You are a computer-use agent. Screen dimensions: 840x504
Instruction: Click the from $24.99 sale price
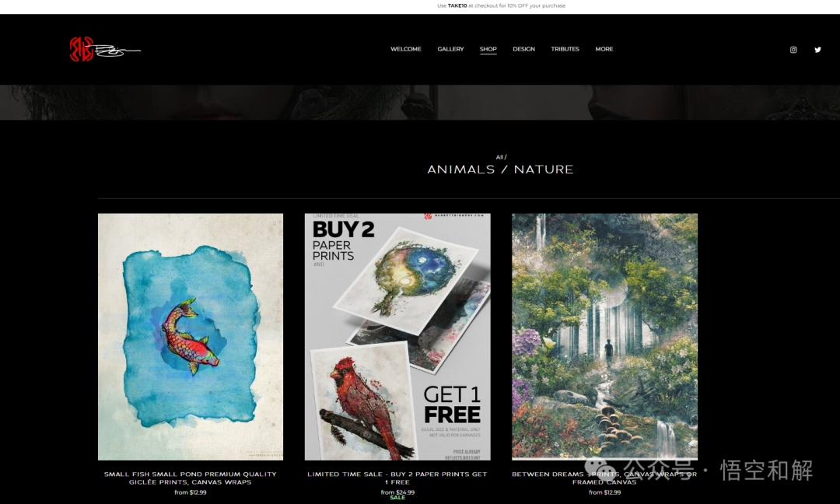[397, 492]
